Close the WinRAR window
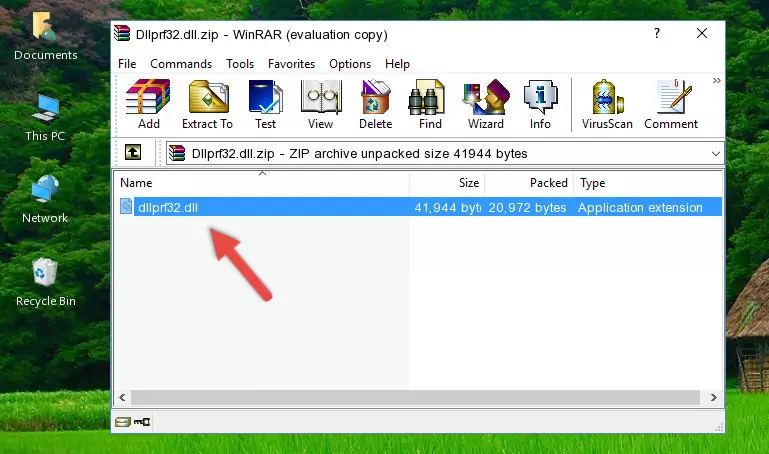The width and height of the screenshot is (769, 454). coord(702,33)
